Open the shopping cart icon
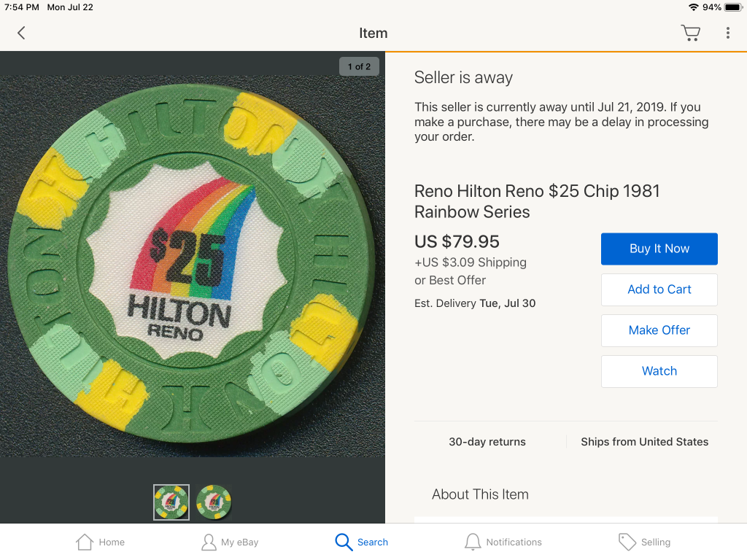 point(690,33)
